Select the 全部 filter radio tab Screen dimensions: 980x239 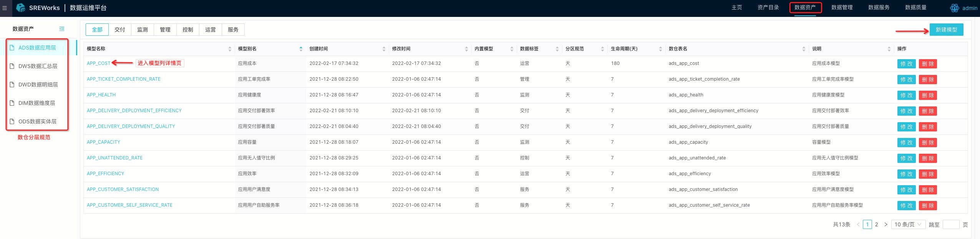(97, 30)
